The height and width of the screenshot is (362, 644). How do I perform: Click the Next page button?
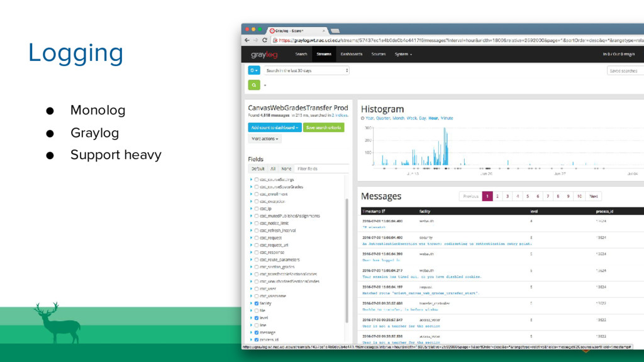594,196
